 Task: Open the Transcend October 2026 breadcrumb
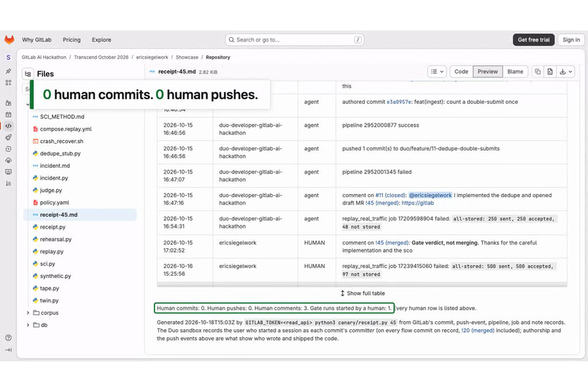[101, 58]
